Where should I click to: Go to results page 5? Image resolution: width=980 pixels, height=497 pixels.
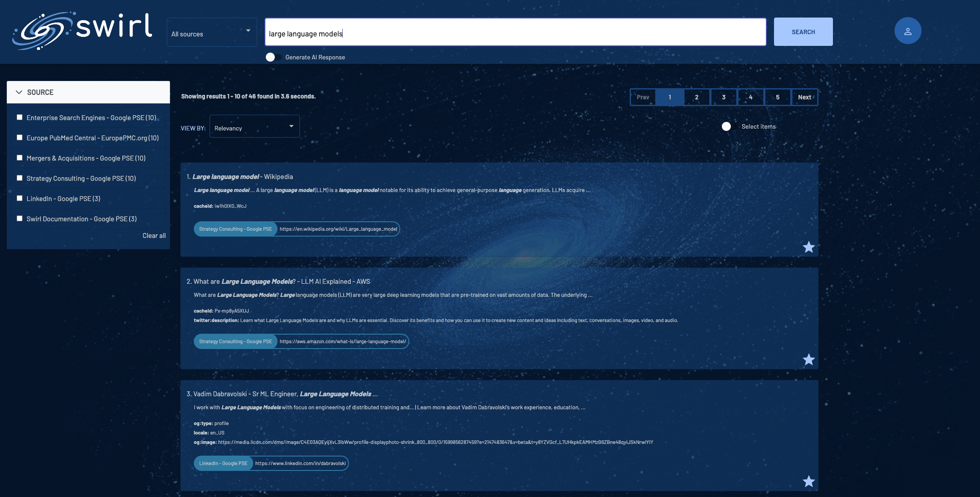(777, 97)
